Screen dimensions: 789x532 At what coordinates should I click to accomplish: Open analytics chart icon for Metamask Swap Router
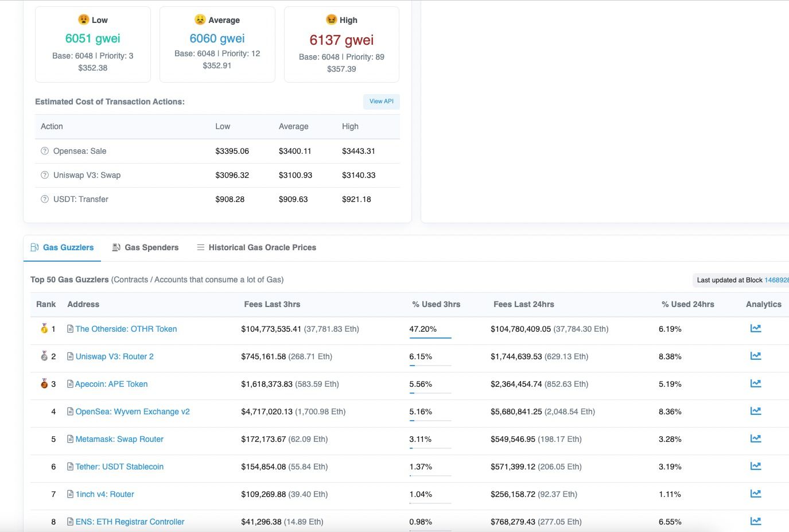click(755, 438)
